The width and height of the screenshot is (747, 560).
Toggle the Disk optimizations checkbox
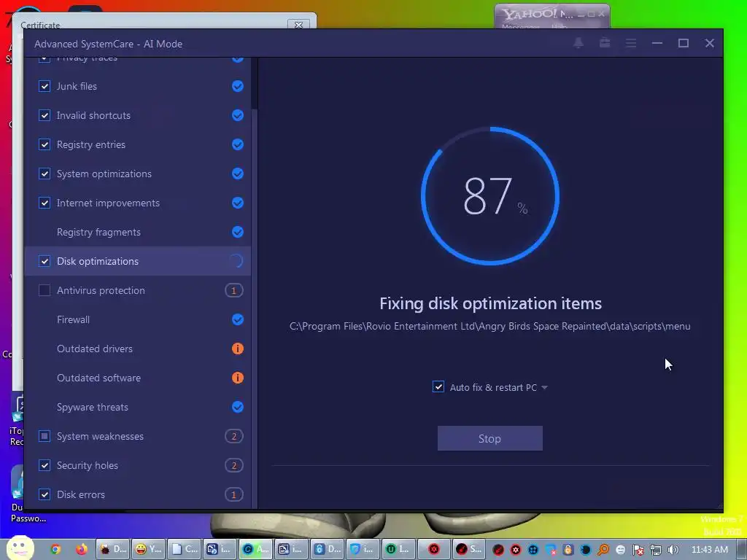pyautogui.click(x=44, y=261)
